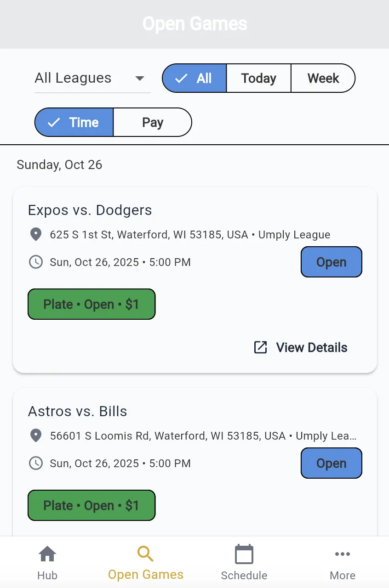Switch to the Hub tab label

point(47,575)
